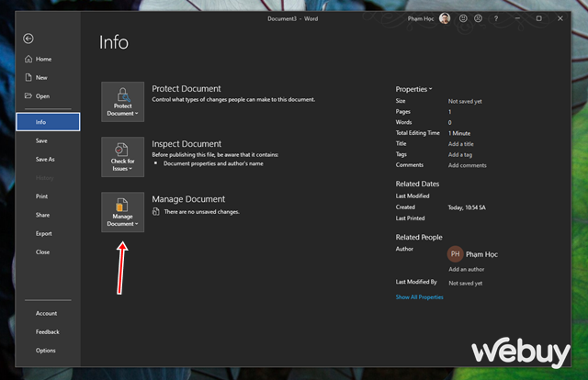
Task: Click the Open folder icon
Action: click(28, 95)
